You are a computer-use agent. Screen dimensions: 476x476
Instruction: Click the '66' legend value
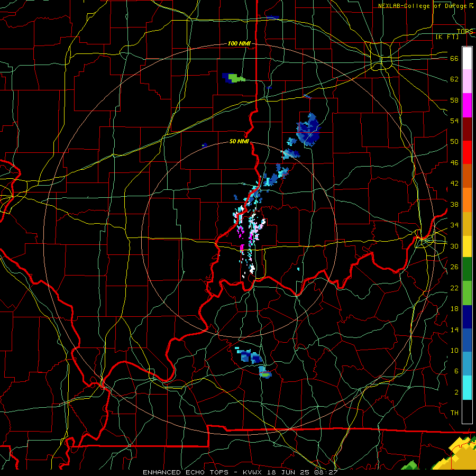coord(454,58)
